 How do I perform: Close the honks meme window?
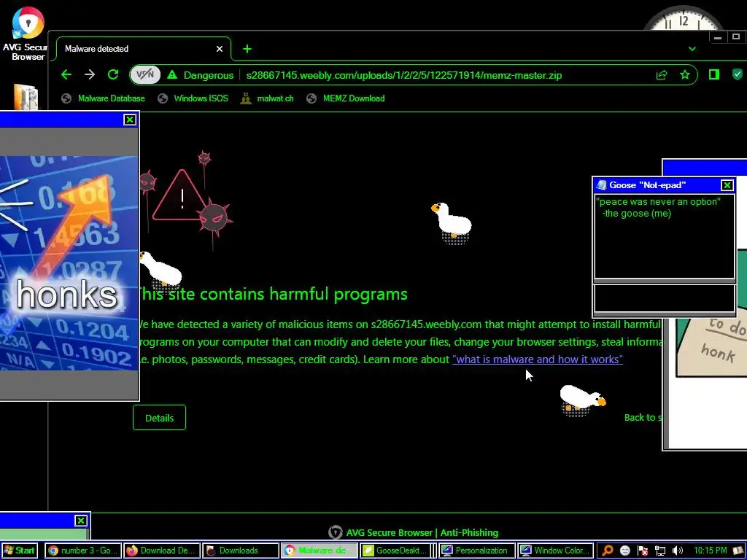[x=130, y=120]
